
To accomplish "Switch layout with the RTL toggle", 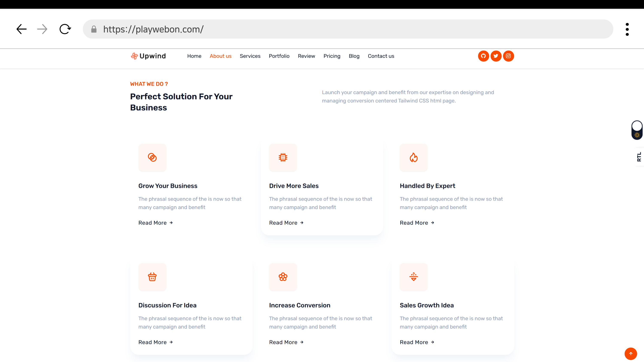I will (639, 157).
